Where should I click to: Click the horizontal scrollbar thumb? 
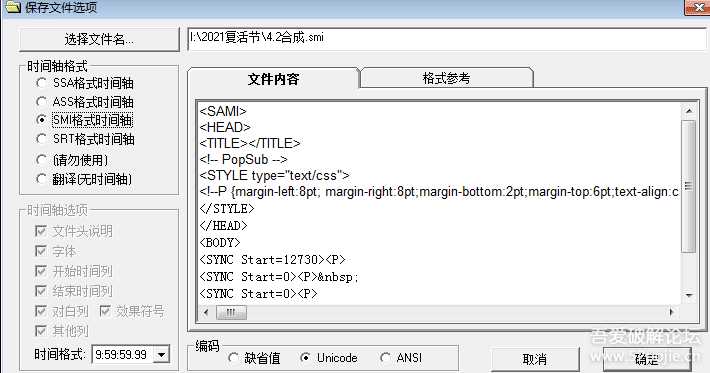point(231,312)
